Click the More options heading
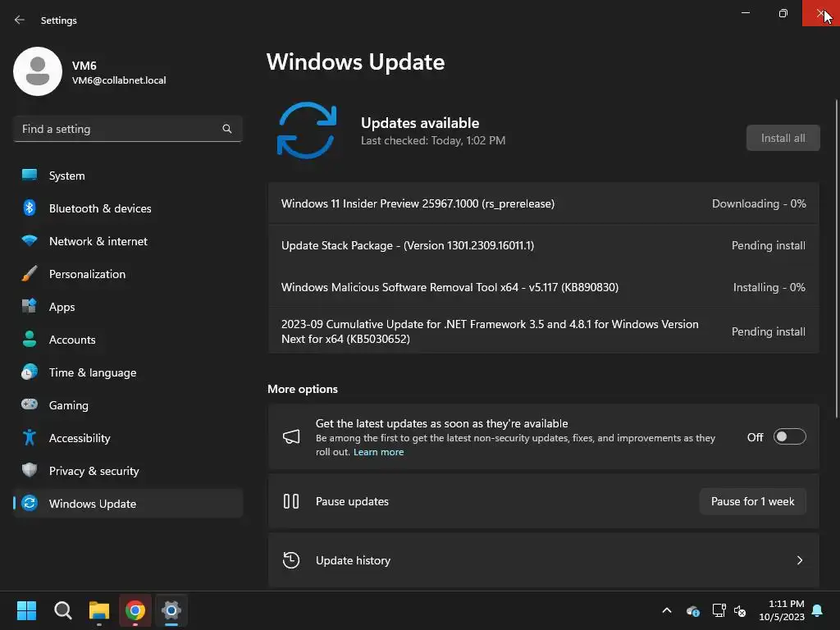Image resolution: width=840 pixels, height=630 pixels. (303, 389)
